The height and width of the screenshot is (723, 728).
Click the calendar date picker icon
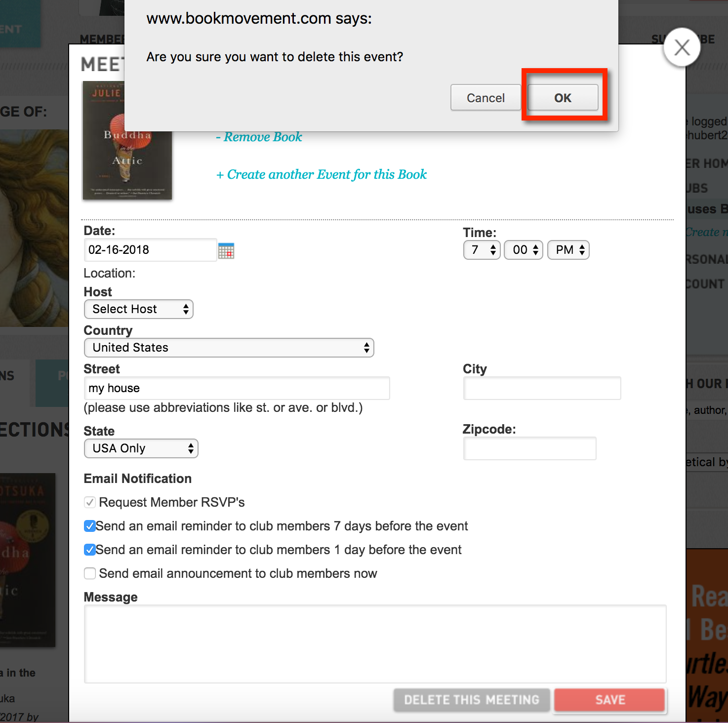point(226,250)
